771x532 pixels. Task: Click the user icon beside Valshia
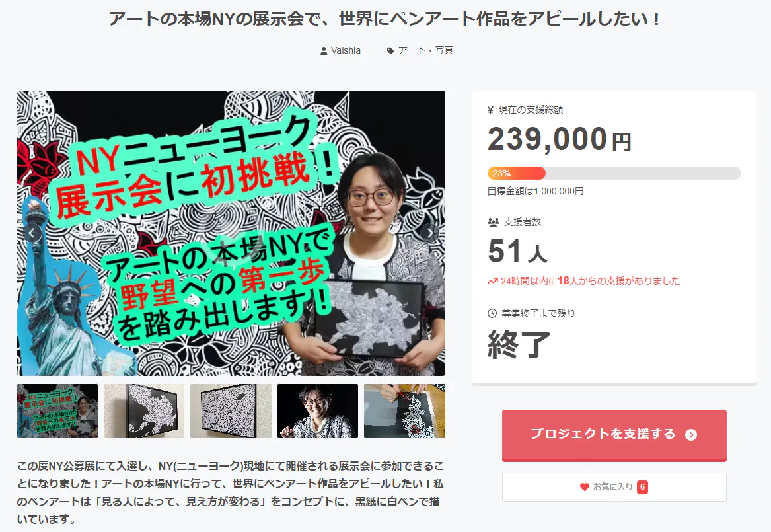324,51
